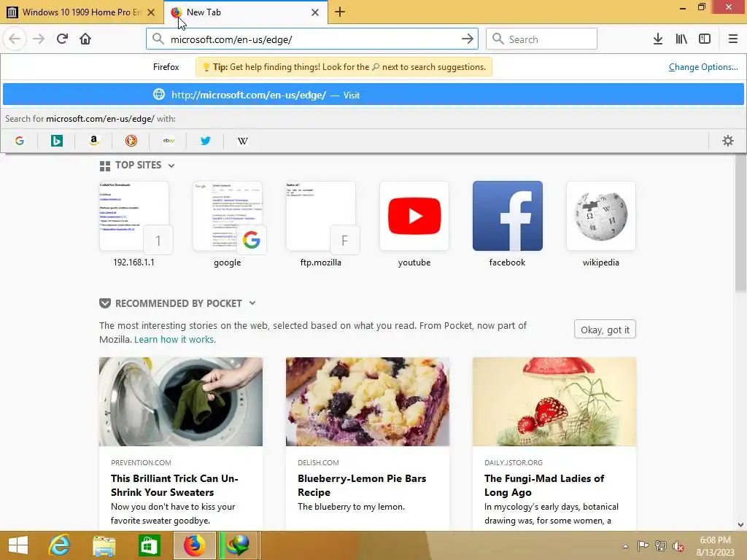Select the New Tab tab
This screenshot has width=747, height=560.
[245, 12]
